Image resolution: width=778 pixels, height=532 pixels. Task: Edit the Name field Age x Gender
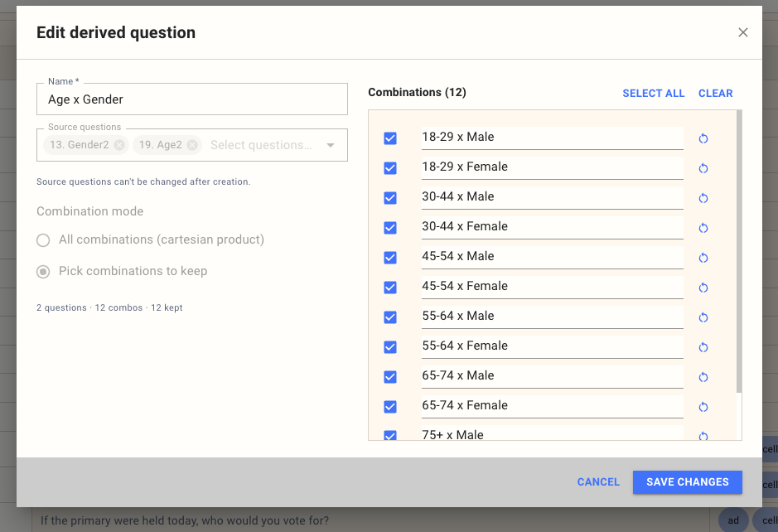[x=192, y=99]
